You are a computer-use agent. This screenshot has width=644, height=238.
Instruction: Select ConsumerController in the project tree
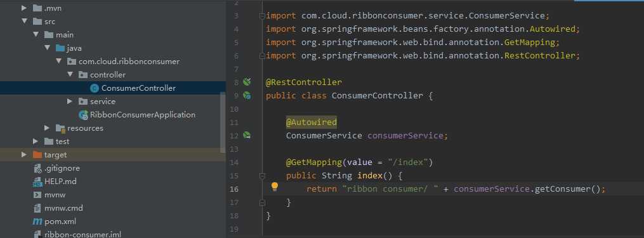tap(138, 88)
